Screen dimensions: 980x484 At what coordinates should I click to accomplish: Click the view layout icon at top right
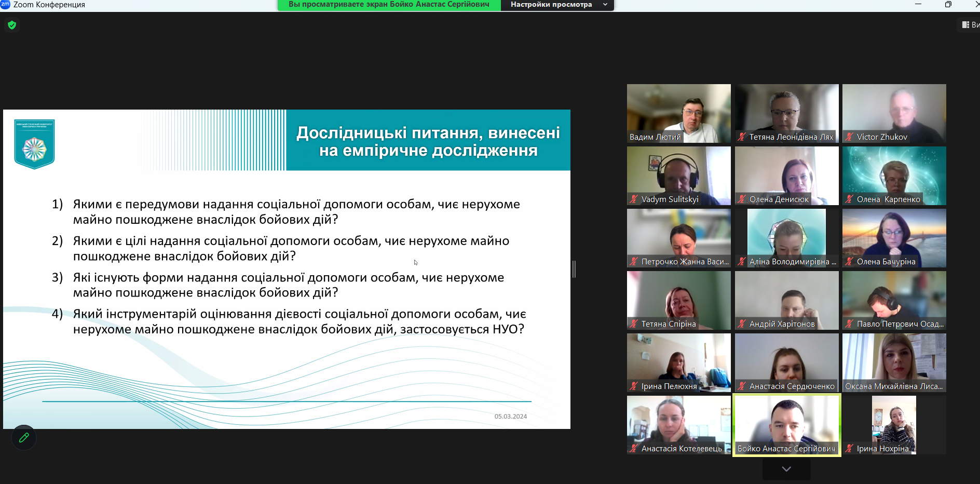(965, 25)
